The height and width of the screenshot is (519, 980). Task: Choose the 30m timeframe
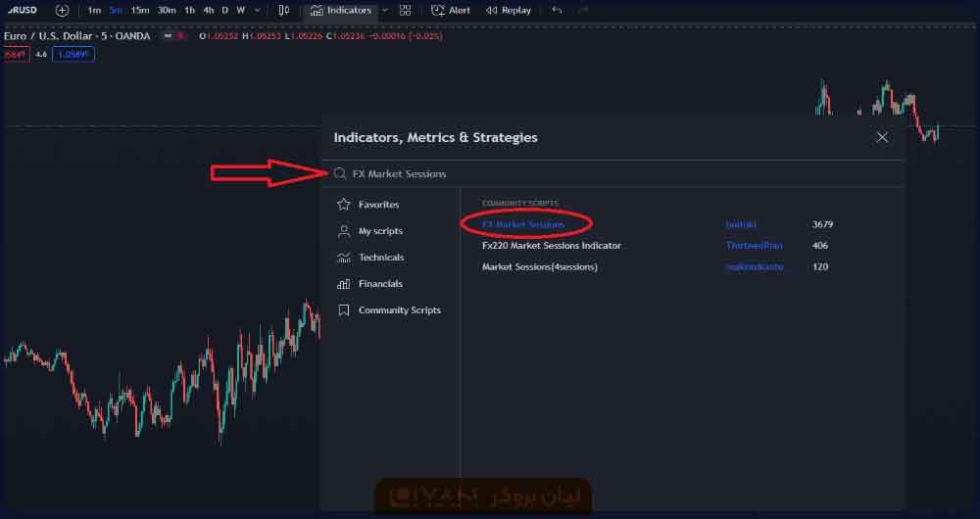[167, 10]
